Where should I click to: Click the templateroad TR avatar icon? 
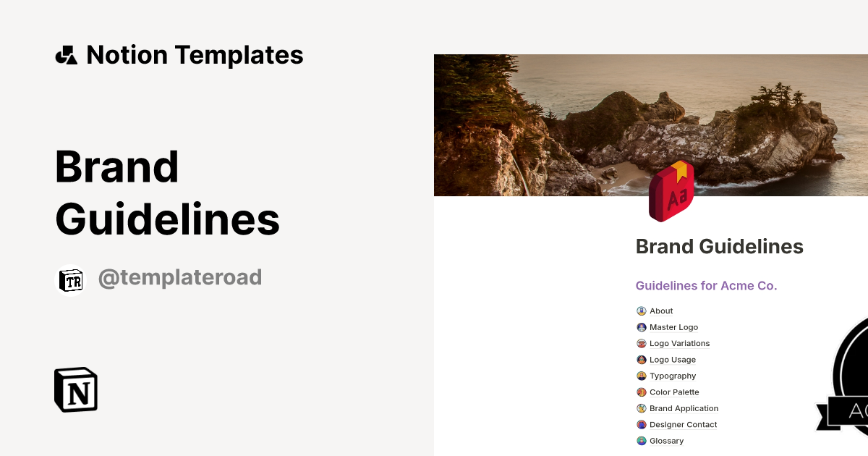(x=71, y=281)
